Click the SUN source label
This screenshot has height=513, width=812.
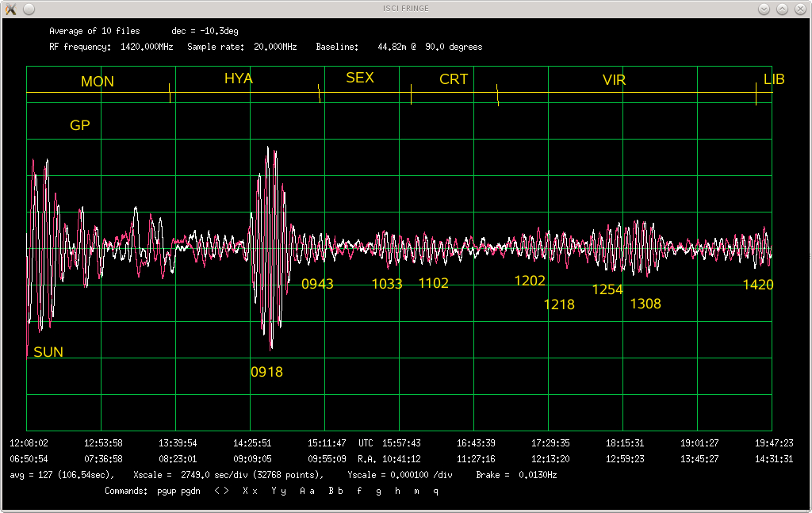point(48,353)
